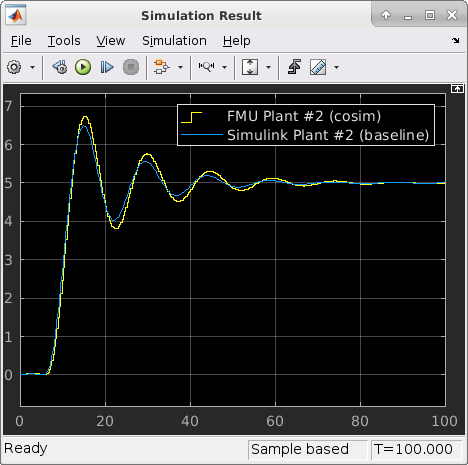This screenshot has width=468, height=465.
Task: Click the Highlight Simulink Block icon
Action: 161,67
